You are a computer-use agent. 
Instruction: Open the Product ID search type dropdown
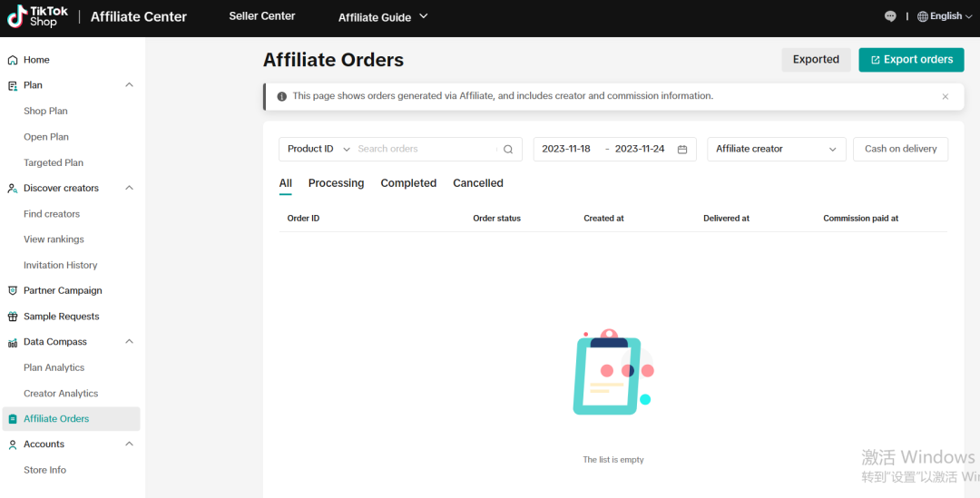click(x=318, y=149)
